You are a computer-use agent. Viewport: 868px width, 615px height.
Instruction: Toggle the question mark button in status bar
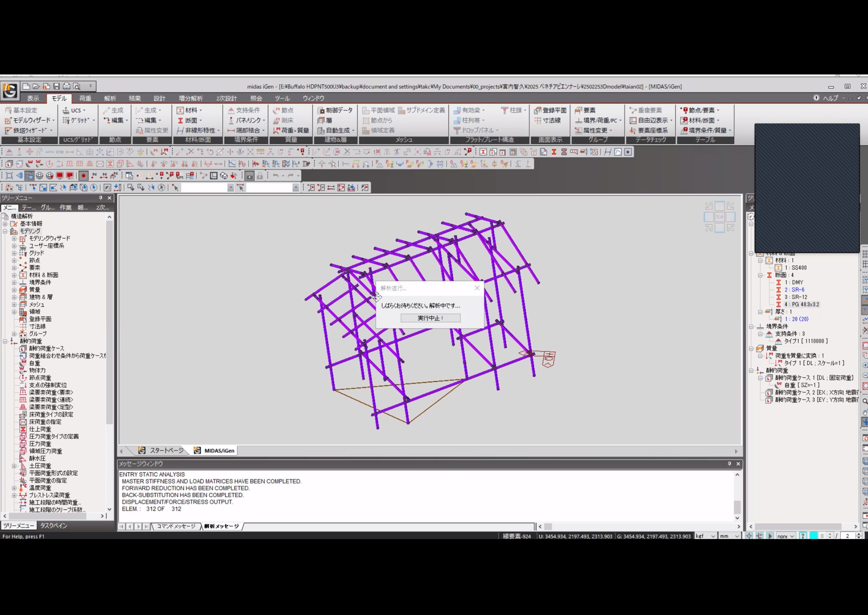[x=803, y=536]
